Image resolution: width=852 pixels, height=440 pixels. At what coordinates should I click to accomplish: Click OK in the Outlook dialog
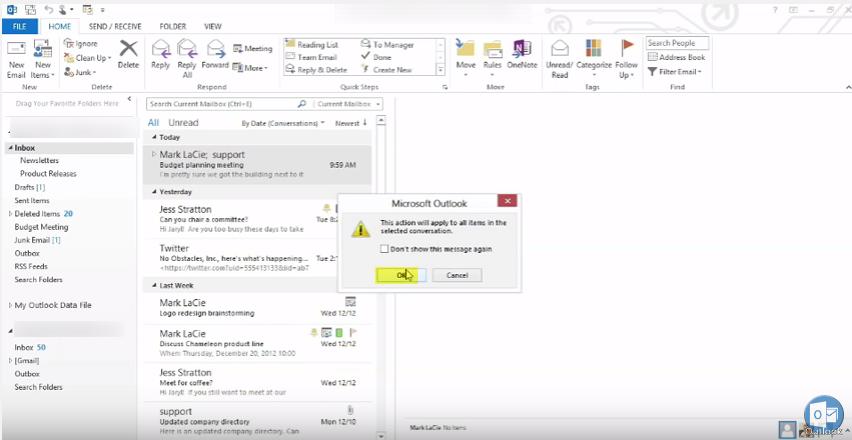[401, 275]
